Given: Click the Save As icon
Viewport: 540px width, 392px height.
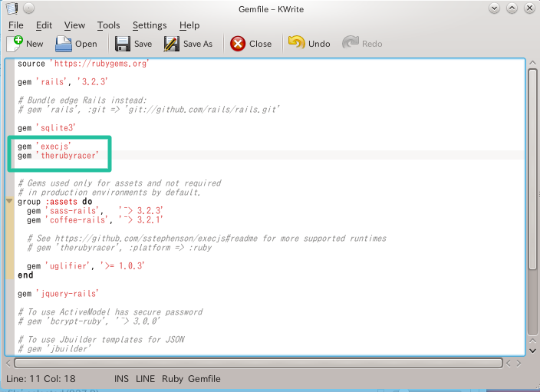Looking at the screenshot, I should click(x=172, y=44).
